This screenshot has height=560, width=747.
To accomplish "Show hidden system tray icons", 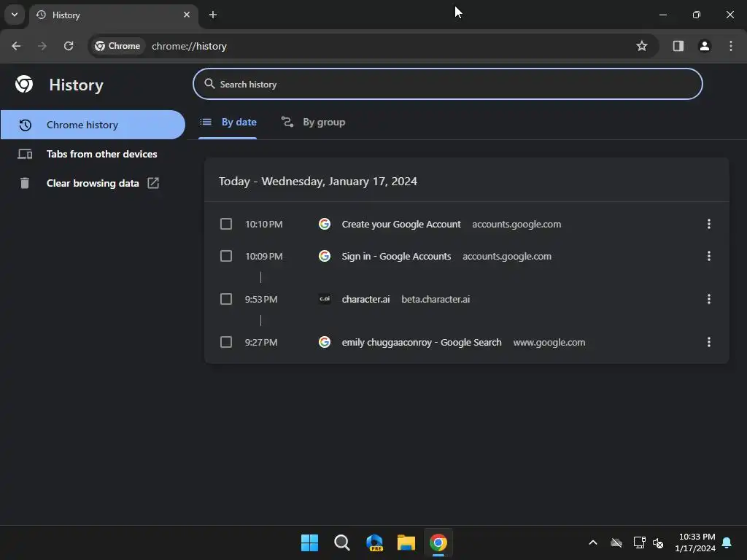I will (593, 542).
